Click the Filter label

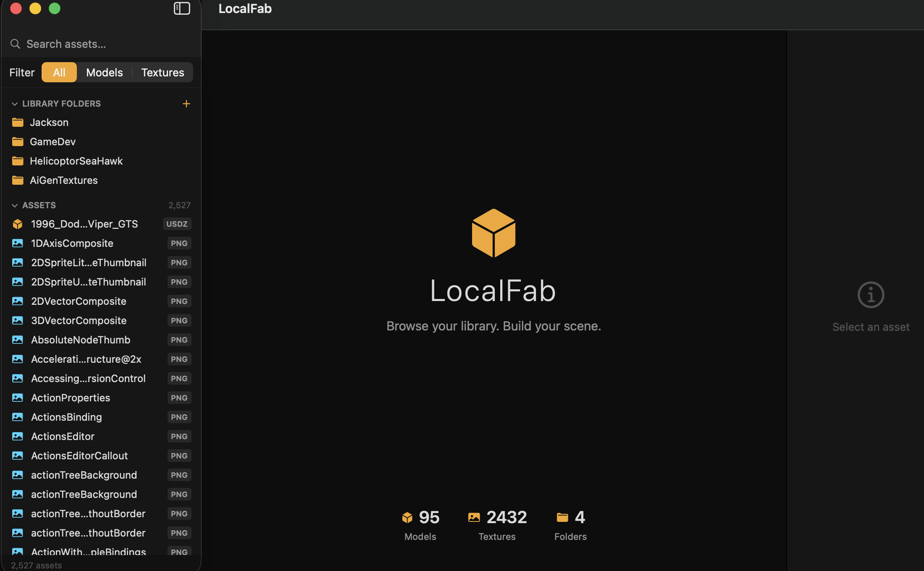(22, 72)
